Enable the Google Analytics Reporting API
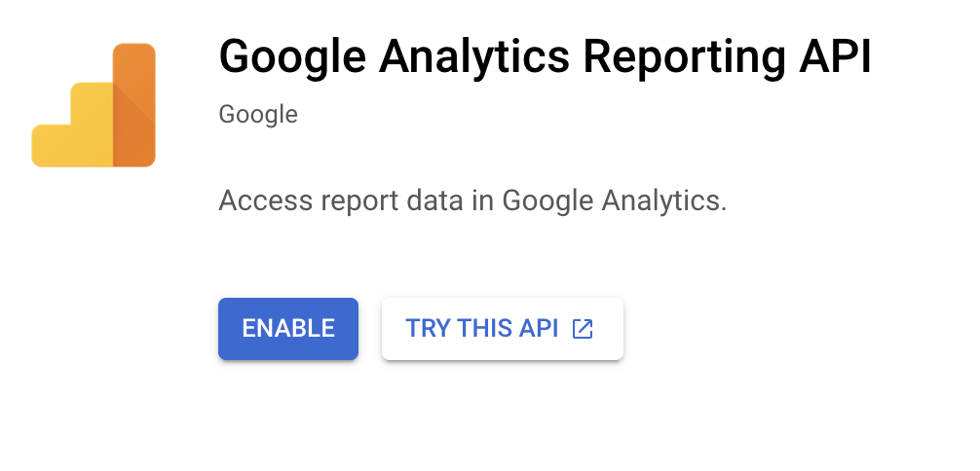This screenshot has width=980, height=471. [x=287, y=329]
